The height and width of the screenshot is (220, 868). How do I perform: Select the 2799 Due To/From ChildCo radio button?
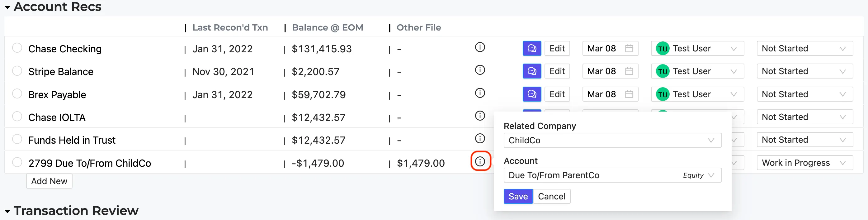[x=17, y=162]
